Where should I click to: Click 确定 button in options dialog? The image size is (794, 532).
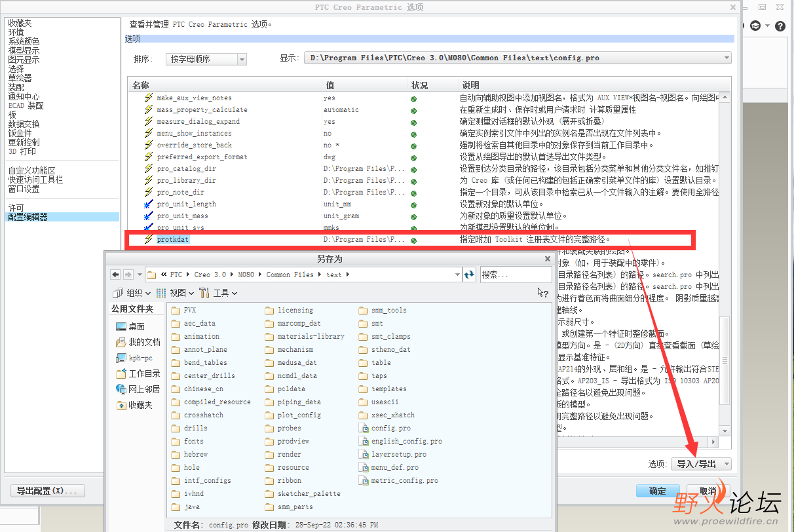657,491
